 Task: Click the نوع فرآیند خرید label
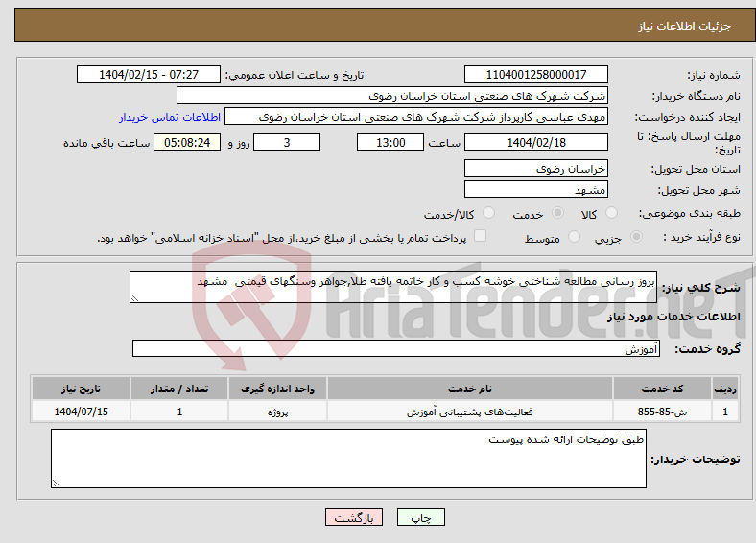(x=701, y=237)
